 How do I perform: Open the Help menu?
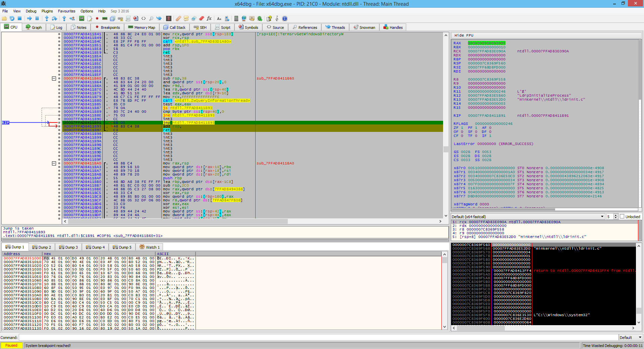(x=102, y=11)
